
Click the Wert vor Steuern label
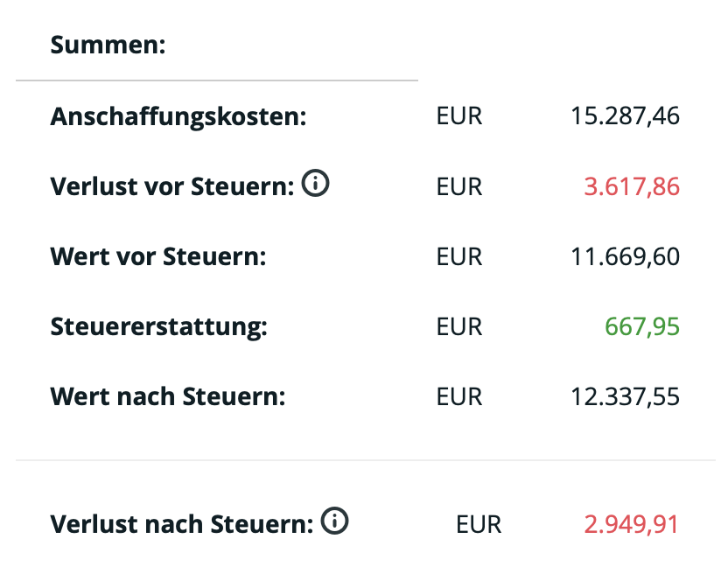pyautogui.click(x=157, y=256)
